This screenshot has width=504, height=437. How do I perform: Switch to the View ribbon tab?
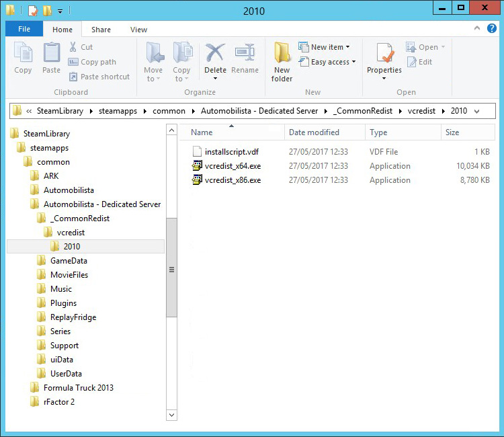(x=138, y=30)
